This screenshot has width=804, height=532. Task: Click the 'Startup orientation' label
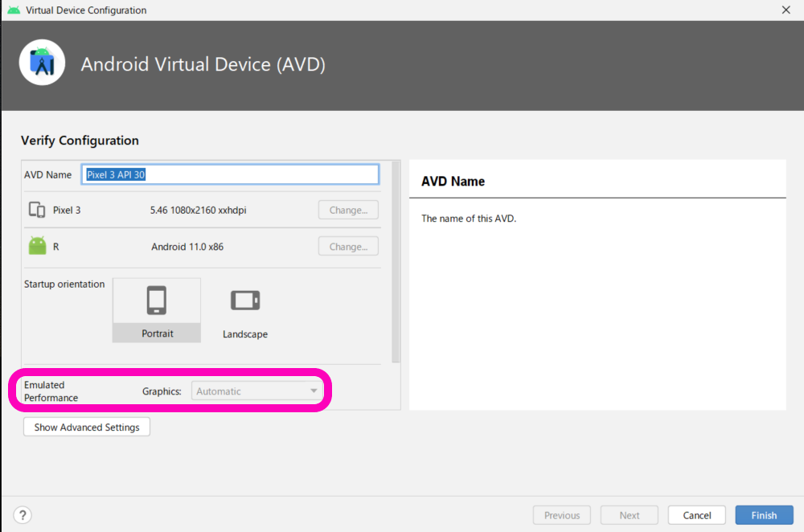tap(64, 284)
